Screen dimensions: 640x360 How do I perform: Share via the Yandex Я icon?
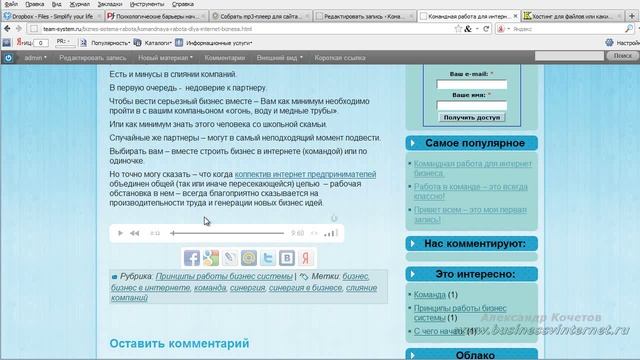(x=306, y=258)
